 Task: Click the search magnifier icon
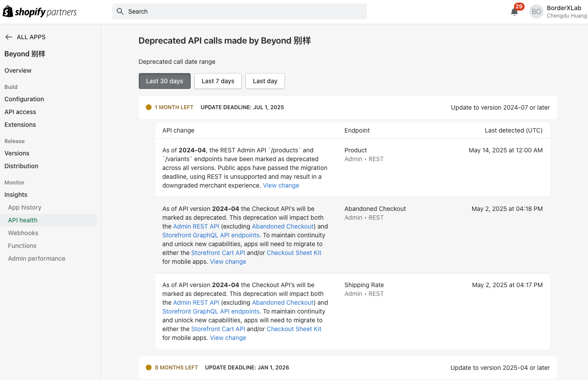120,11
